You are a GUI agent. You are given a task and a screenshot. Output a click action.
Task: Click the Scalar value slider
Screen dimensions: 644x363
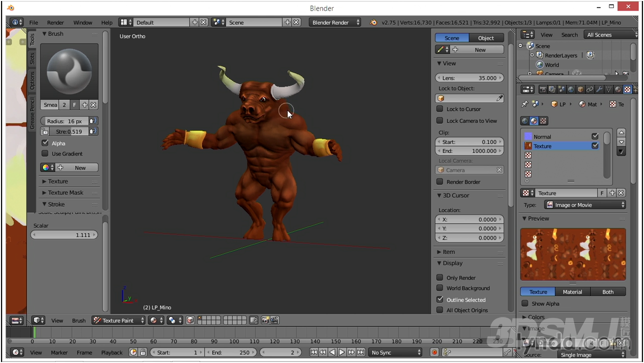tap(64, 235)
